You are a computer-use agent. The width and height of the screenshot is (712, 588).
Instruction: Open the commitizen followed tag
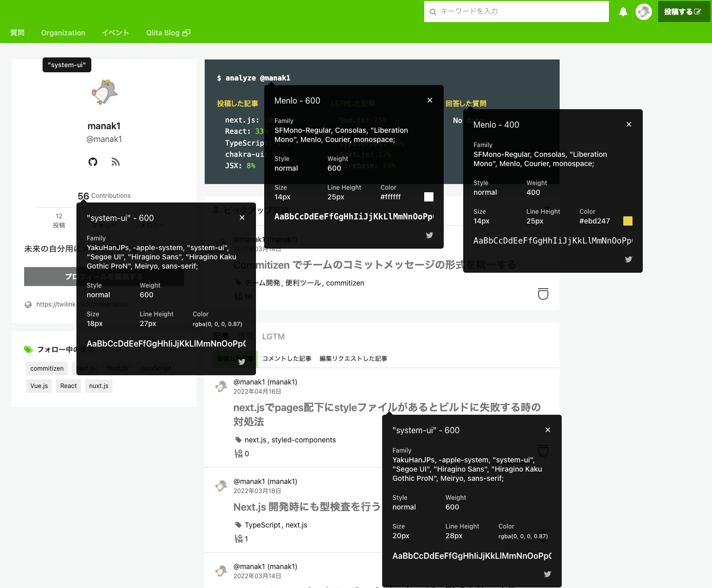47,369
